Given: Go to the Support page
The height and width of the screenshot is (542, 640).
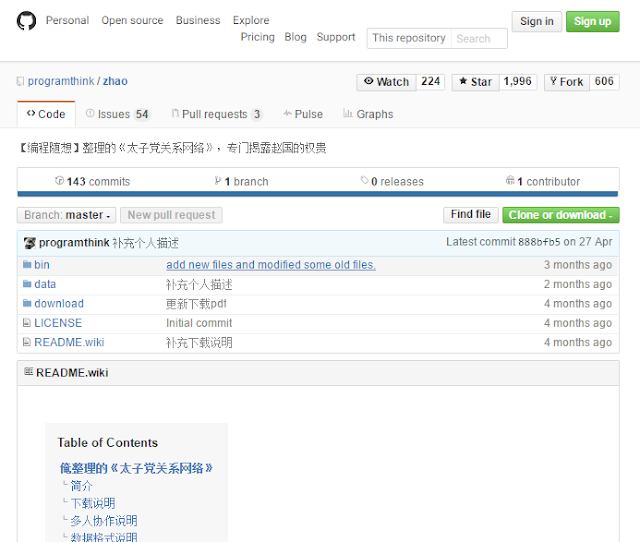Looking at the screenshot, I should [336, 37].
